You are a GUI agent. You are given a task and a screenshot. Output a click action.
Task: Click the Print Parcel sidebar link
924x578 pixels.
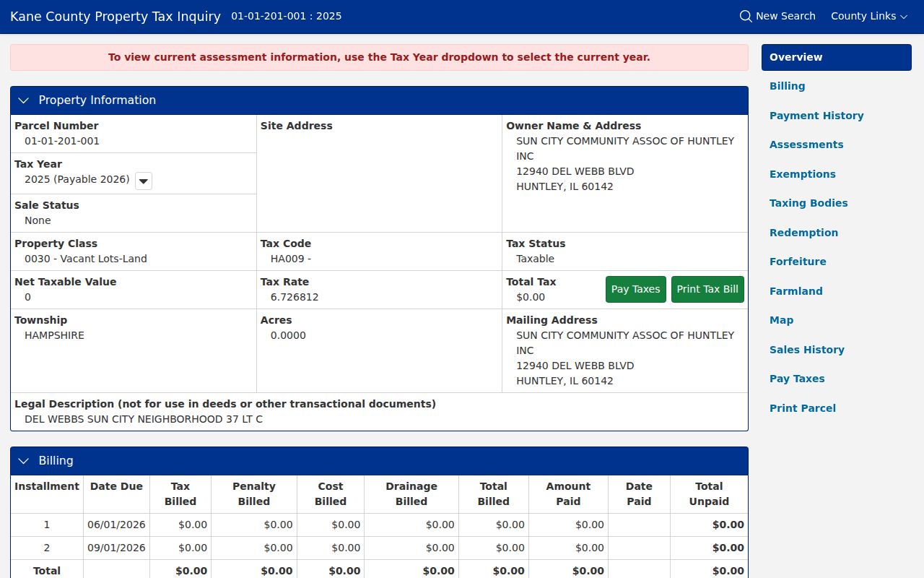point(803,408)
